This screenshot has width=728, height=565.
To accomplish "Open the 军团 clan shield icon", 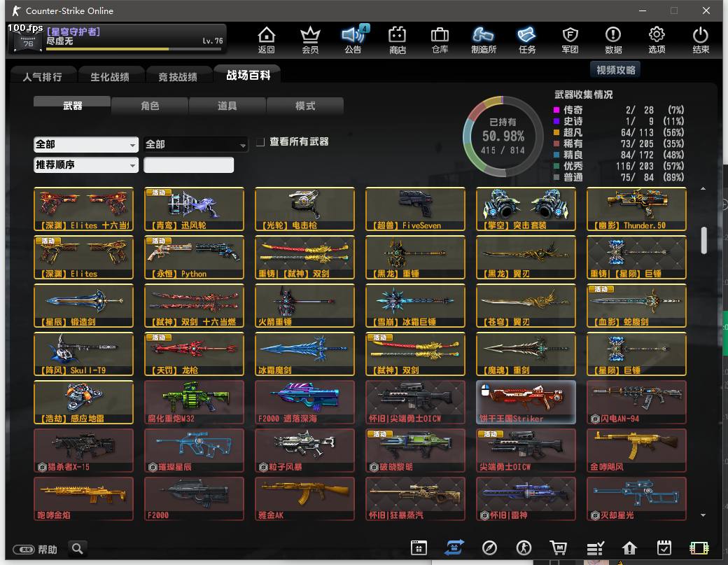I will click(570, 39).
